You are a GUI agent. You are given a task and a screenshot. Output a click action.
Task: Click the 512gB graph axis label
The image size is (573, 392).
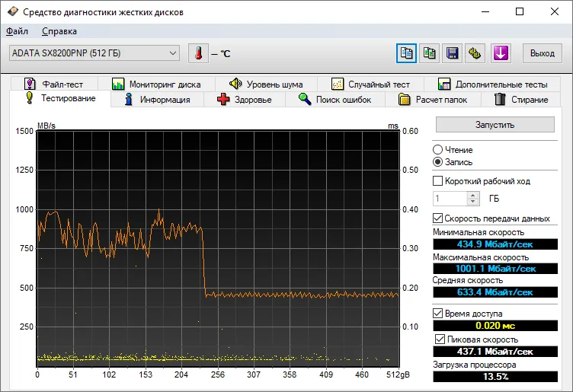click(398, 374)
